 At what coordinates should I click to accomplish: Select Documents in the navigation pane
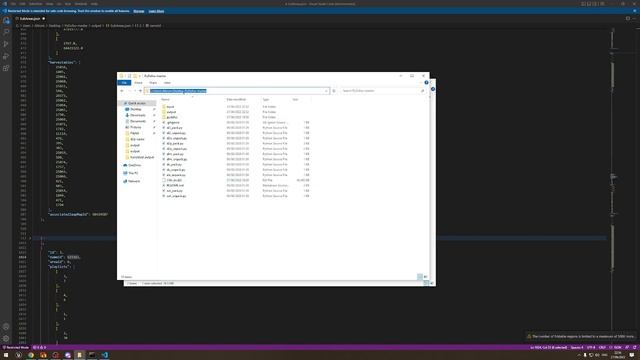coord(138,121)
